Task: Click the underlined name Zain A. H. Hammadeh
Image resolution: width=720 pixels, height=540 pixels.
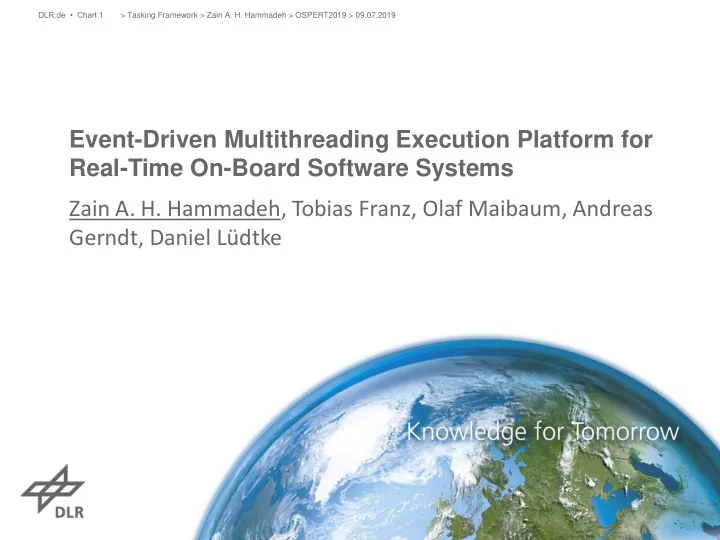Action: 174,209
